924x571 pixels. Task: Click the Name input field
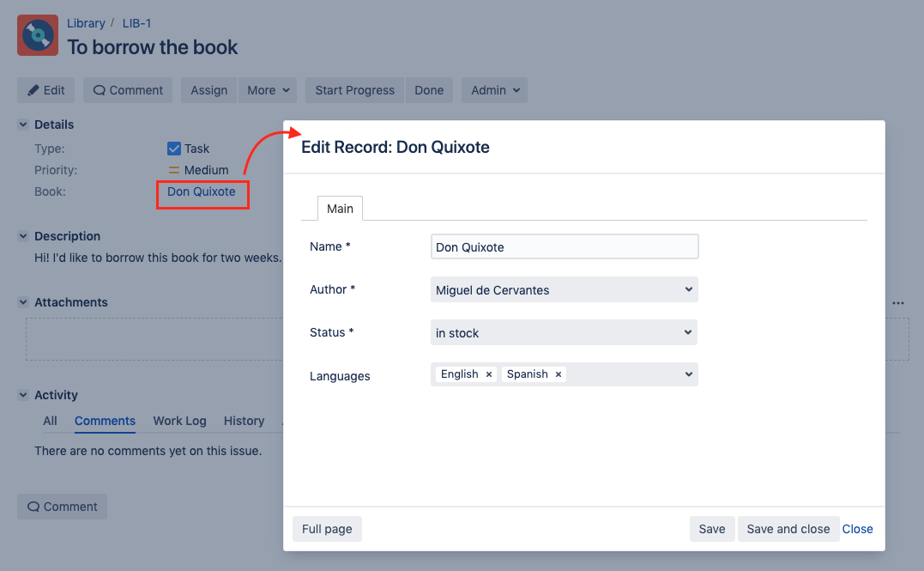pos(564,247)
